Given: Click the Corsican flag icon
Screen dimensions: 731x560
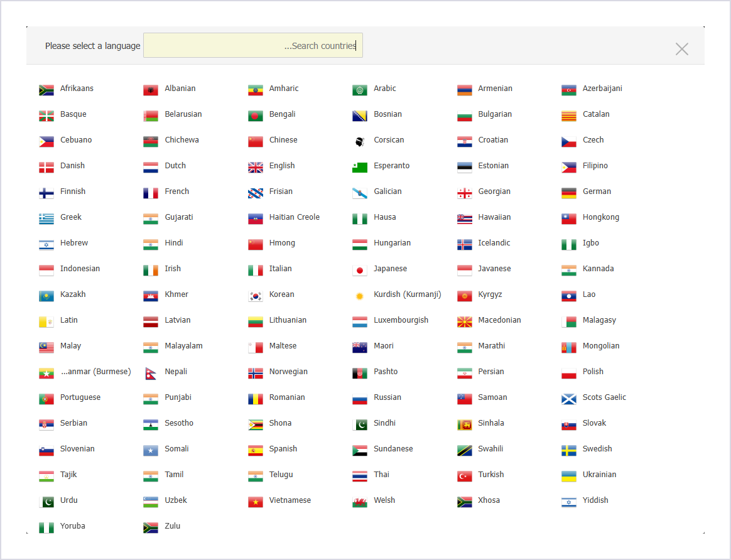Looking at the screenshot, I should point(359,141).
